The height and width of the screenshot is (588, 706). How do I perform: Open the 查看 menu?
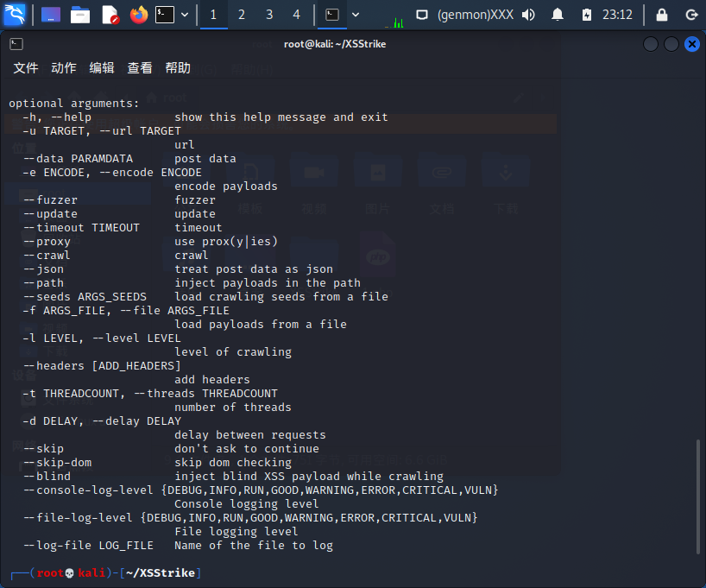coord(140,68)
